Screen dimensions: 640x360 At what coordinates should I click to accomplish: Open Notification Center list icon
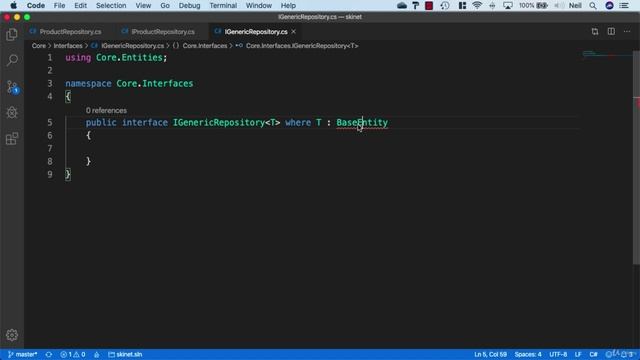(x=624, y=5)
